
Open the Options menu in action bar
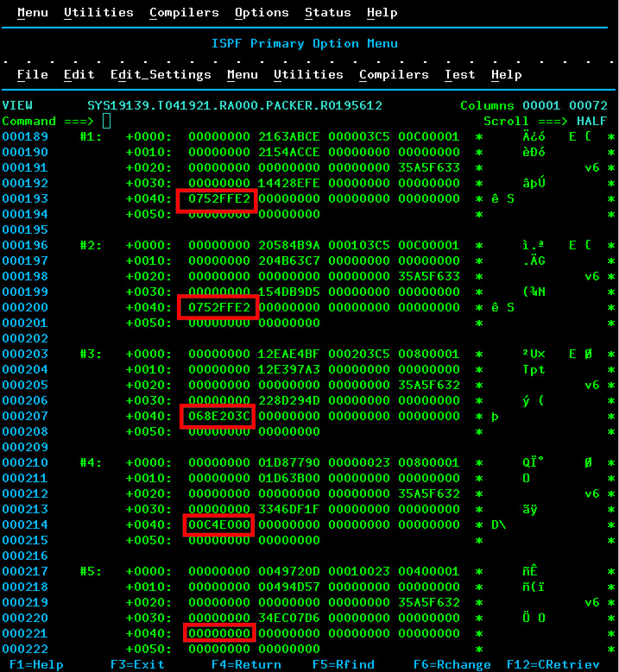pyautogui.click(x=262, y=13)
